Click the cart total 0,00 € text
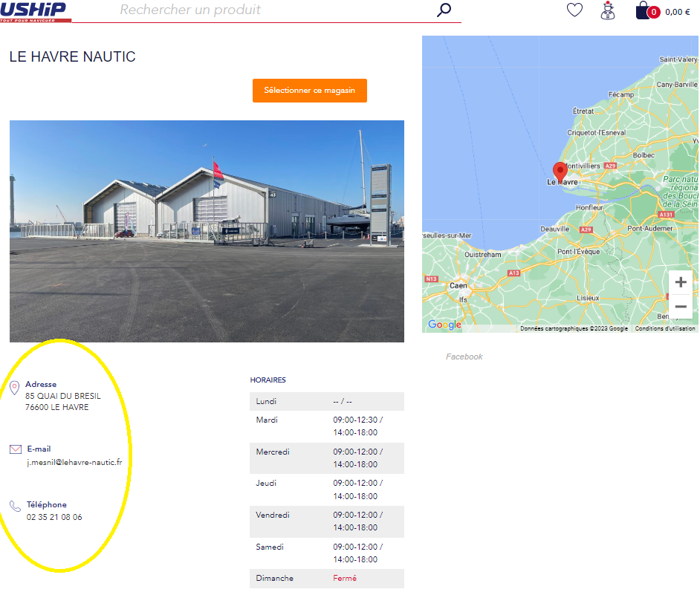Viewport: 700px width, 592px height. pyautogui.click(x=677, y=12)
